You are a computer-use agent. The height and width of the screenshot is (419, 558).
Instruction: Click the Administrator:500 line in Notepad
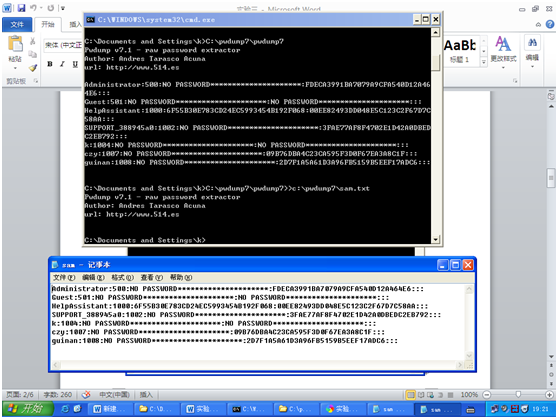[238, 289]
